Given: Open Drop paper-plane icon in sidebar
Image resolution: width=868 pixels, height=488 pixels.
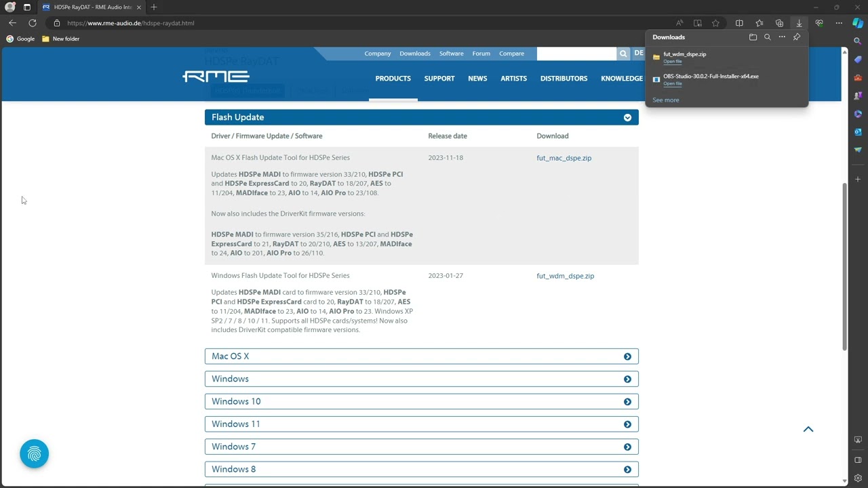Looking at the screenshot, I should click(x=858, y=150).
